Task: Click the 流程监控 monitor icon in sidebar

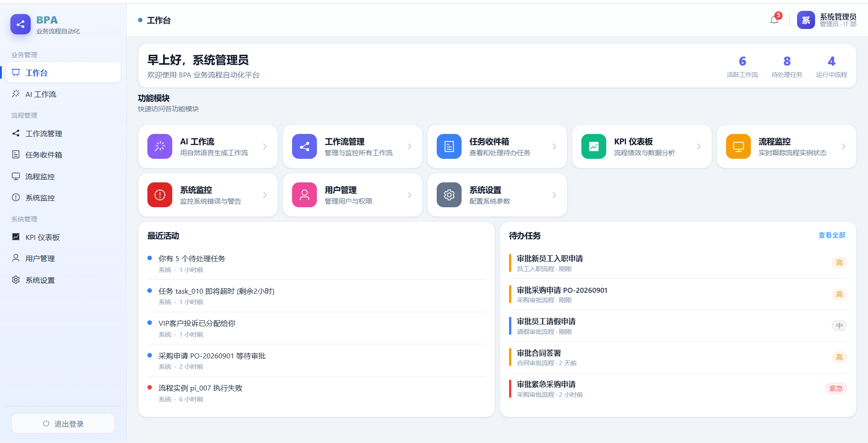Action: [x=16, y=176]
